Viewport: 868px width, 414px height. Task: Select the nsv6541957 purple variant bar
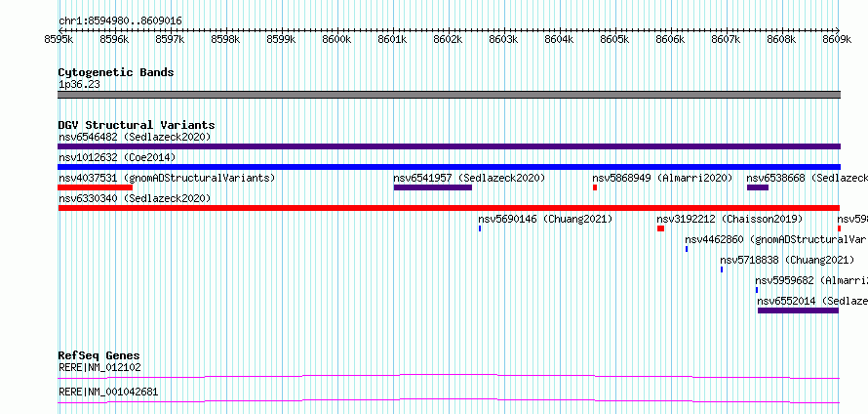[433, 187]
